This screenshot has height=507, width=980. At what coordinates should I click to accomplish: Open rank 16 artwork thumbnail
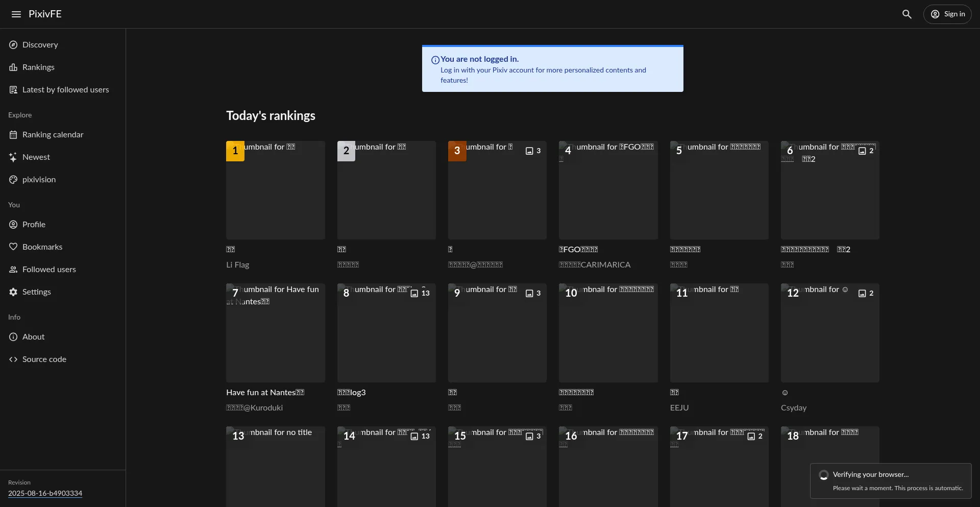click(x=608, y=467)
